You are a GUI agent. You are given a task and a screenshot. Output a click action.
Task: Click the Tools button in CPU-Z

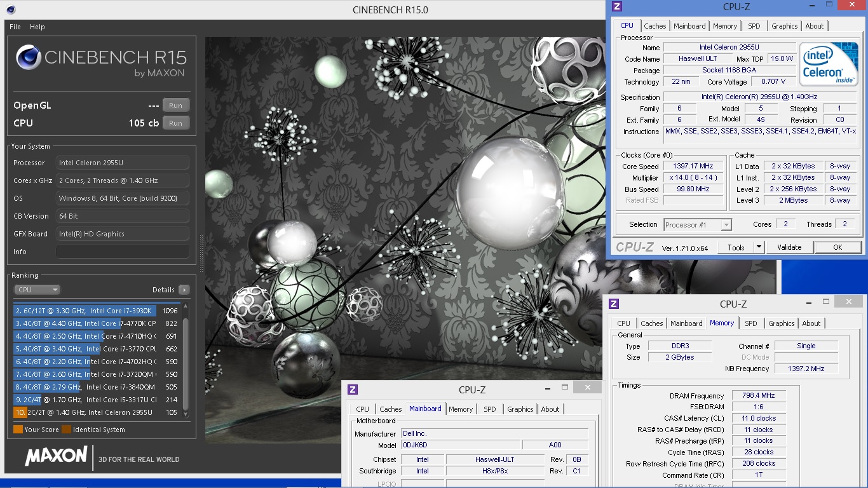(x=736, y=247)
